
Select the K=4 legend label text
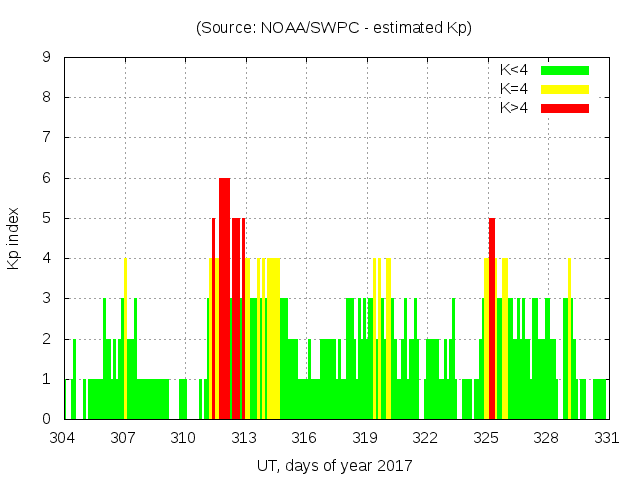(517, 89)
